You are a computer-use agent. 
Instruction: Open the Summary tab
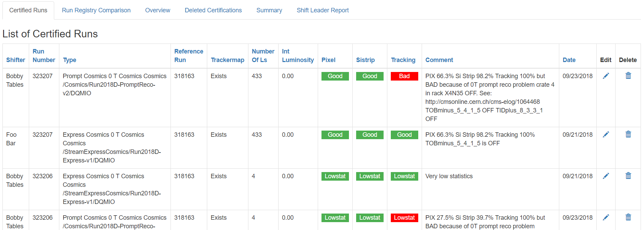click(269, 10)
